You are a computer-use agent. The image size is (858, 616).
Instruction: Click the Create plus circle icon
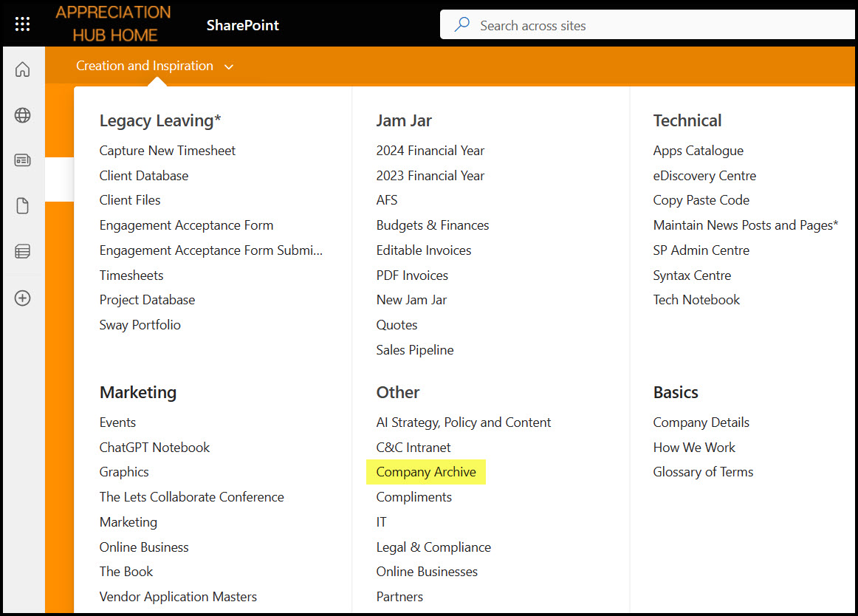click(23, 298)
